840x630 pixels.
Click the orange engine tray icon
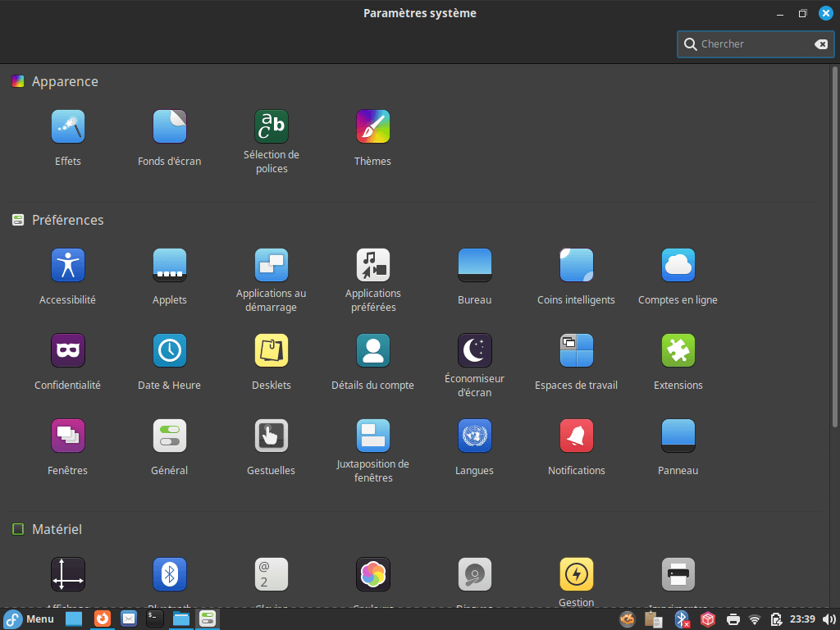[x=628, y=619]
